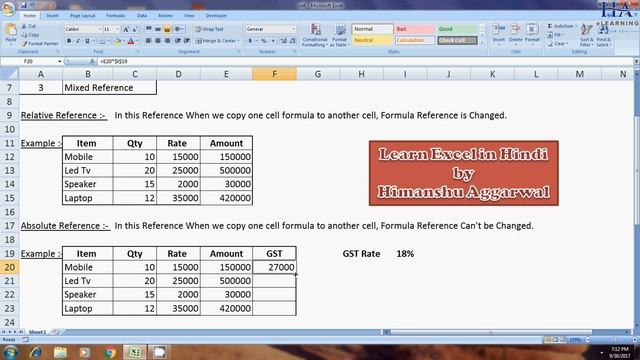The height and width of the screenshot is (360, 640).
Task: Apply Percent Style number format
Action: (x=264, y=41)
